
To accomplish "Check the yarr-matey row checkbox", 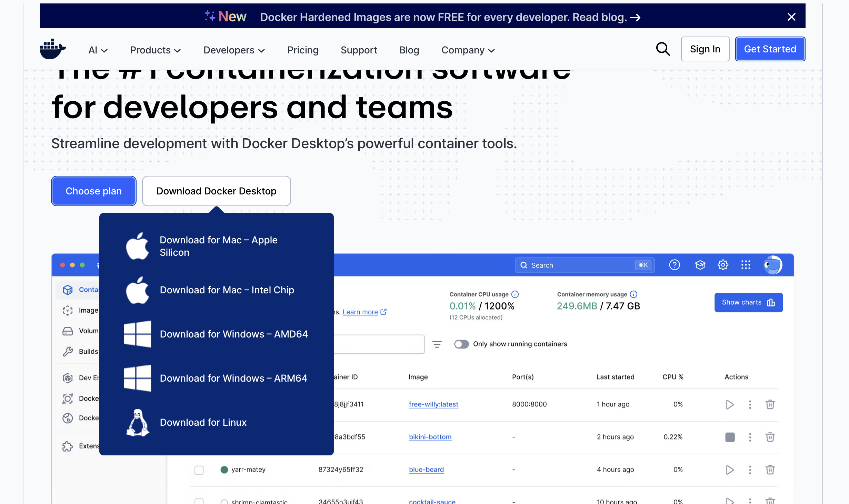I will (199, 470).
